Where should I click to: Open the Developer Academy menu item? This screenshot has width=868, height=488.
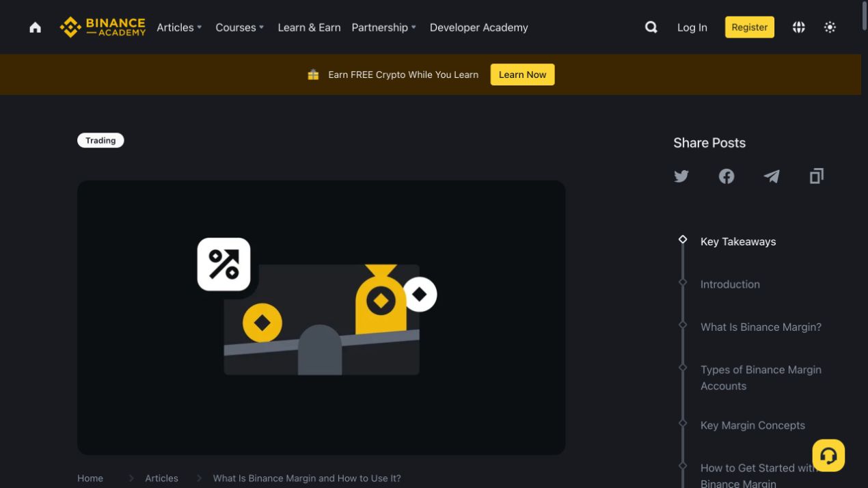[478, 27]
